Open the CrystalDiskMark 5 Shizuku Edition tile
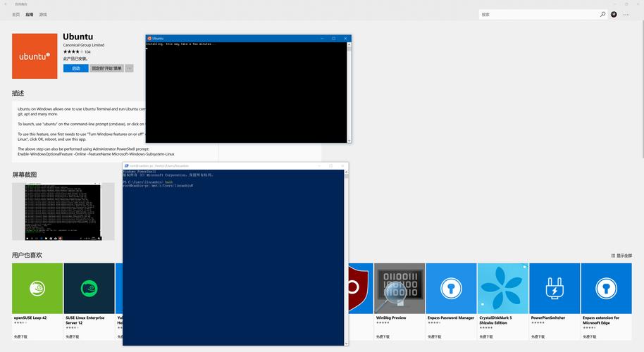The width and height of the screenshot is (644, 352). click(x=502, y=301)
